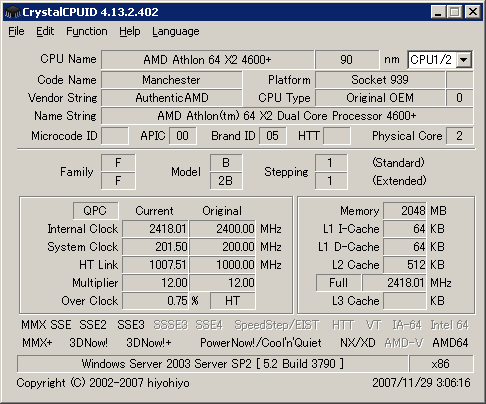Viewport: 486px width, 404px height.
Task: Click the SSE3 feature label
Action: [x=131, y=325]
